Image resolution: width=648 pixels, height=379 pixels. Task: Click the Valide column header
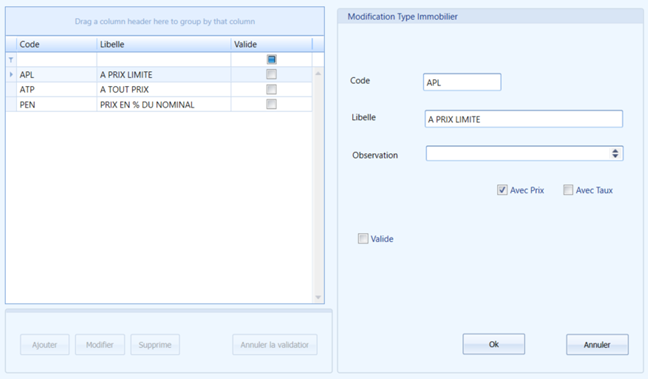point(272,44)
